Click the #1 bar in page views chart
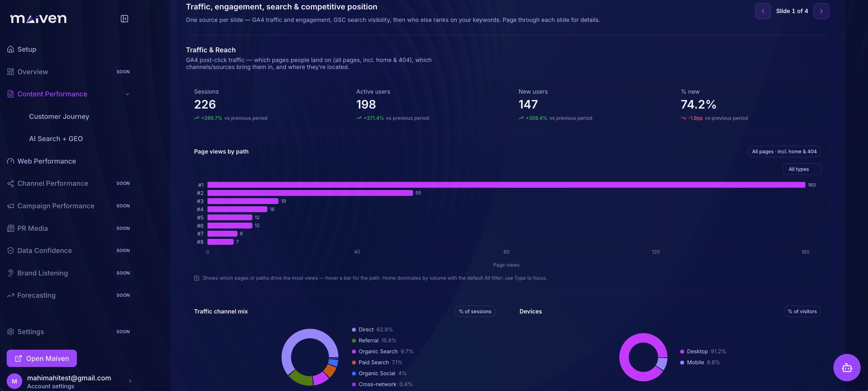The width and height of the screenshot is (868, 391). pyautogui.click(x=506, y=185)
